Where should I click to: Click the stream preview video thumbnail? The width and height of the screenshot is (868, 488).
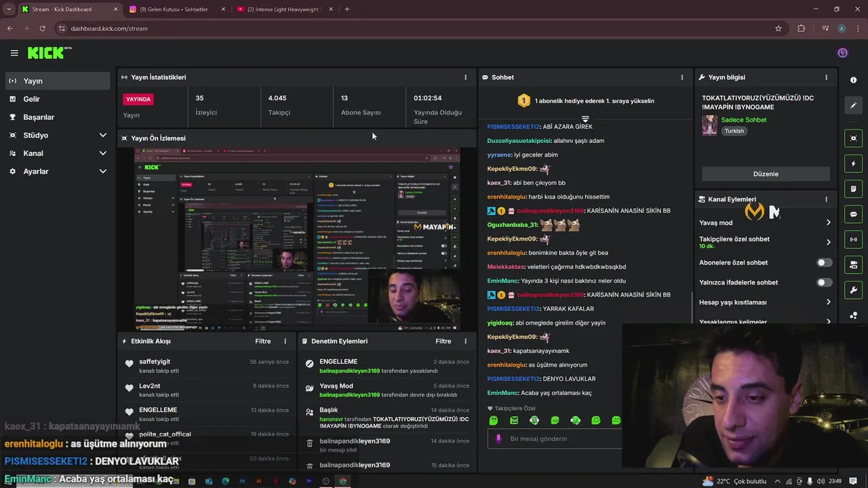297,239
